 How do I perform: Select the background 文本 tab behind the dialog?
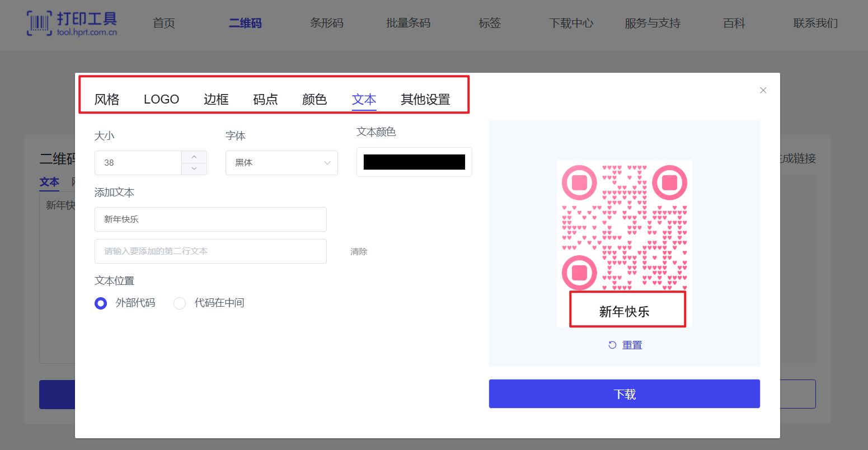click(x=49, y=182)
